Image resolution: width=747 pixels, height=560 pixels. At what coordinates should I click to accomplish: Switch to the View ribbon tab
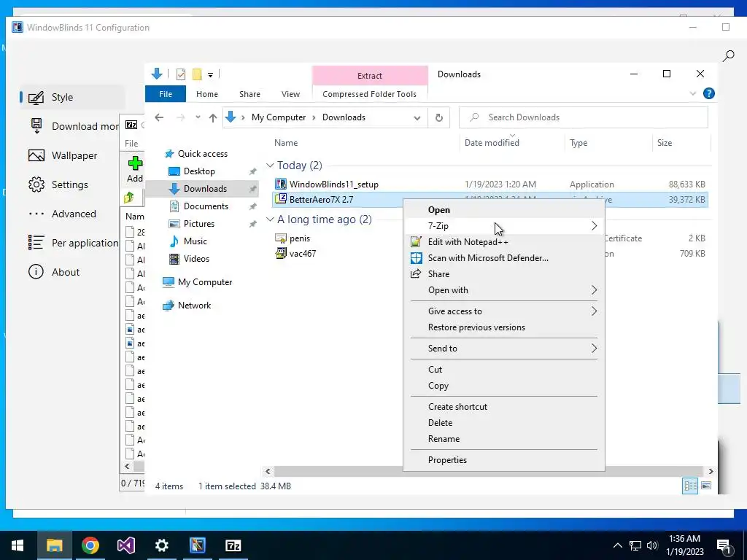click(x=290, y=94)
